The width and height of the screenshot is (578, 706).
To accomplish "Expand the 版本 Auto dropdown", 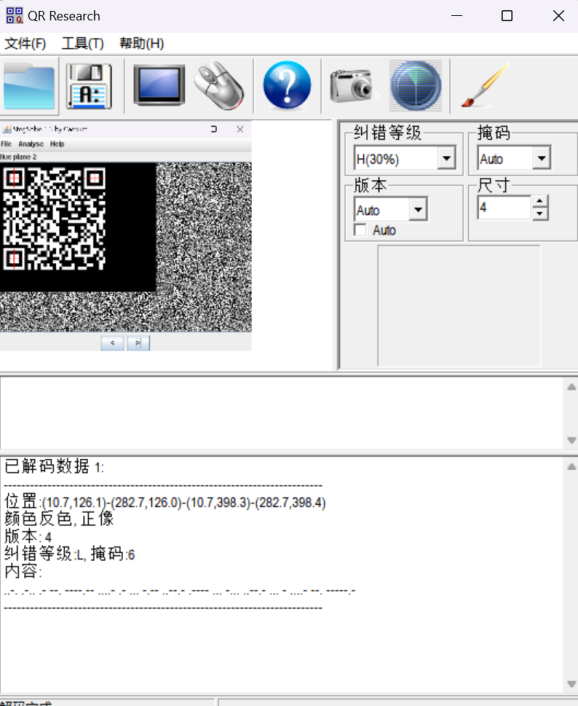I will (x=418, y=209).
